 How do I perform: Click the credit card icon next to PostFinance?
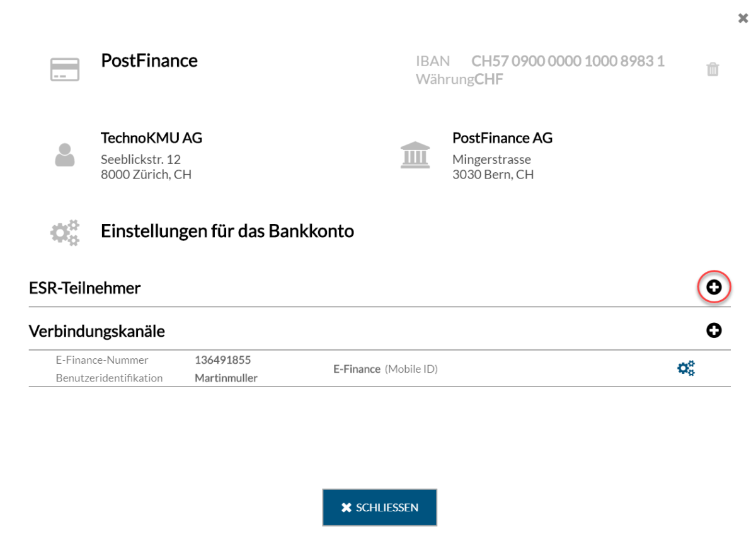[x=65, y=68]
